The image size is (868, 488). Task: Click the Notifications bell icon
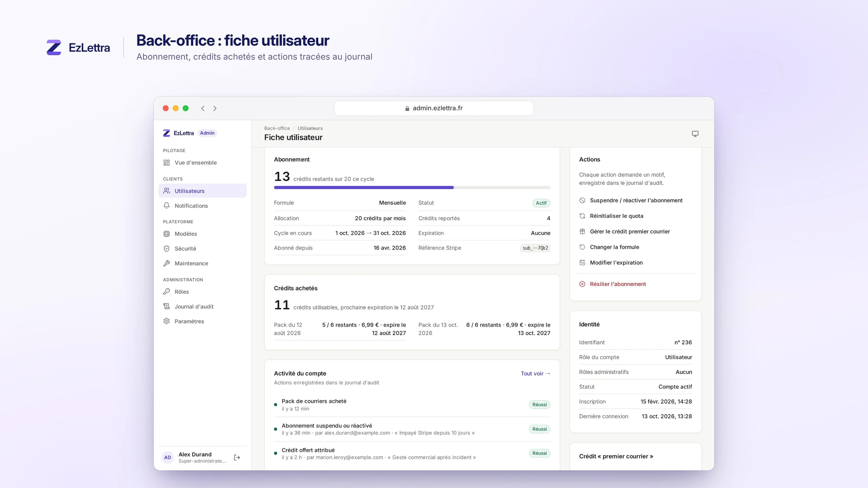[166, 206]
